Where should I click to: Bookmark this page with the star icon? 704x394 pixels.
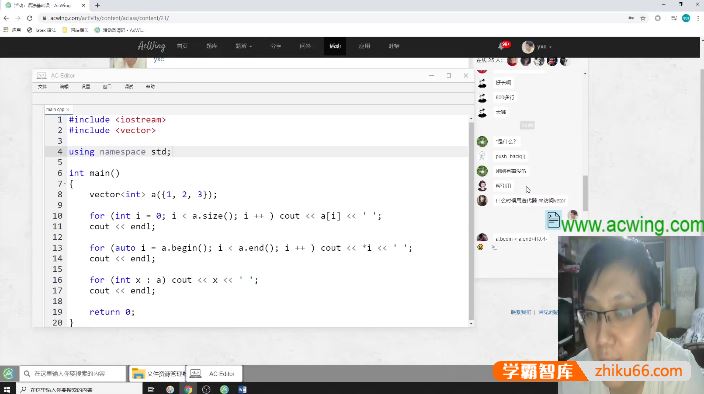(643, 18)
